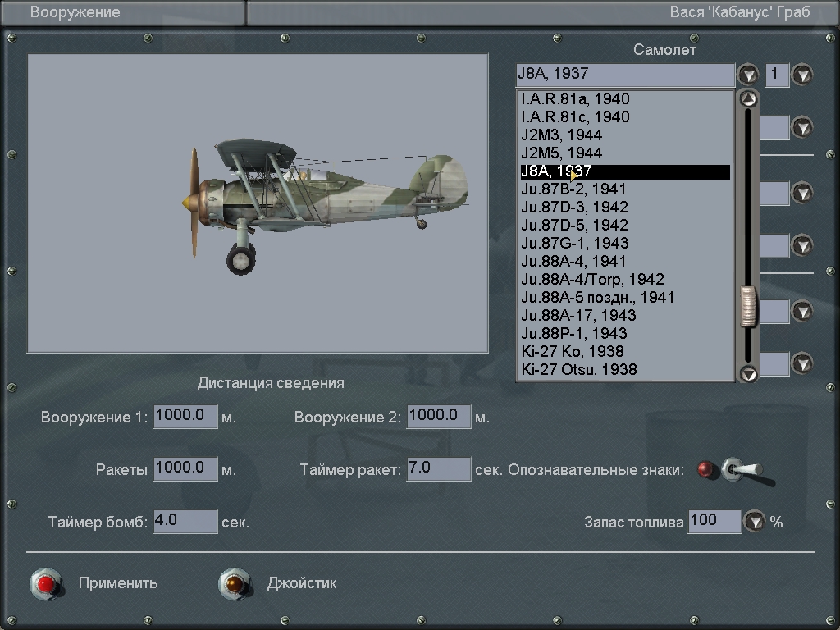Click the Вооружение title tab
840x630 pixels.
pos(123,12)
